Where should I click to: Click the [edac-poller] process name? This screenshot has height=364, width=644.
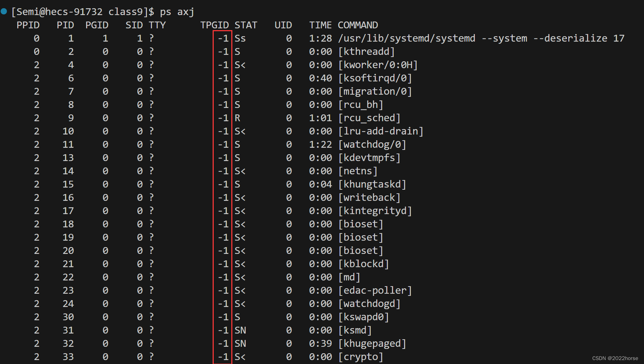pos(375,290)
